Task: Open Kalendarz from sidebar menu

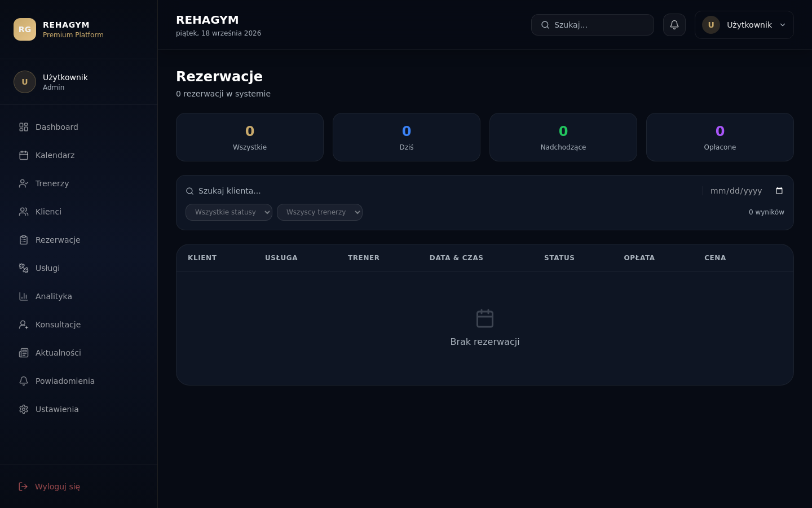Action: tap(79, 155)
